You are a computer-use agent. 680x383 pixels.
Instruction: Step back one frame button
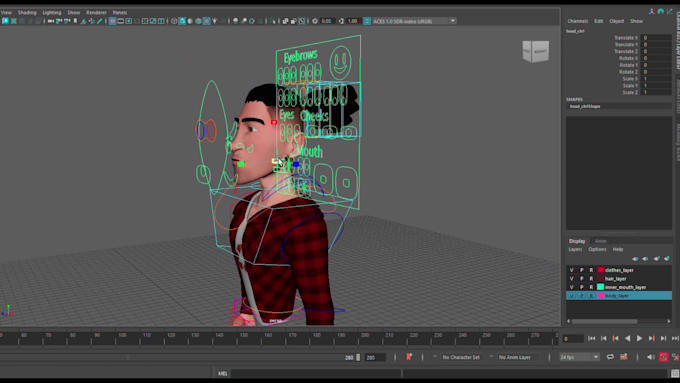[604, 338]
